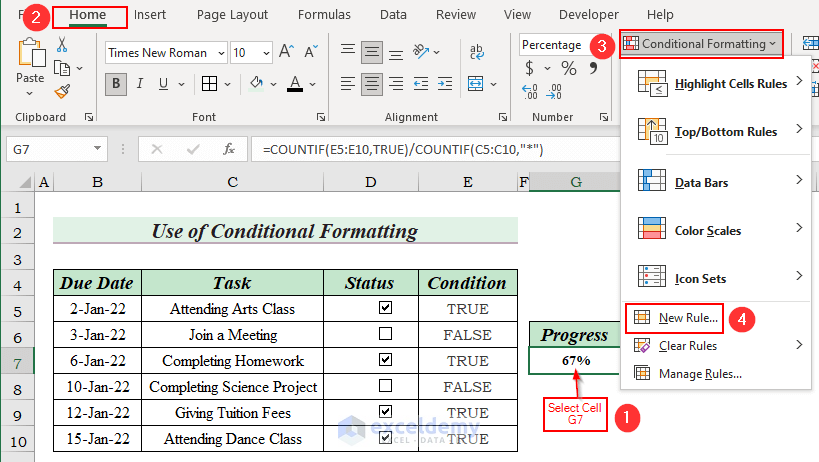This screenshot has height=462, width=819.
Task: Check Join a Meeting status checkbox
Action: pos(385,334)
